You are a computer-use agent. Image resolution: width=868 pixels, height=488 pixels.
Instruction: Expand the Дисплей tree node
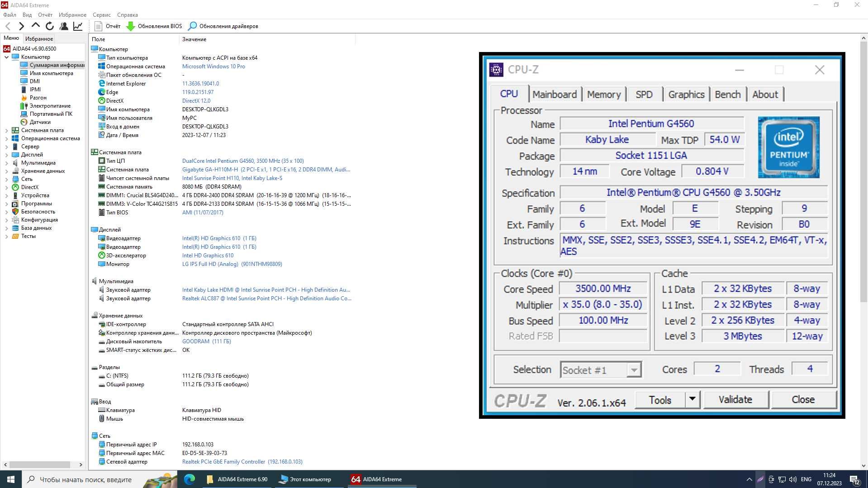[x=6, y=155]
